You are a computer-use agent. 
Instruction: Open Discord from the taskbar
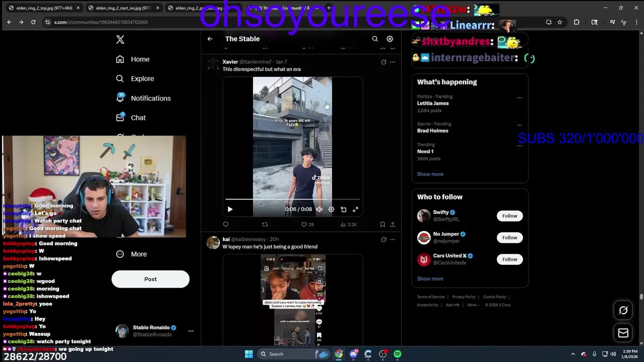353,354
